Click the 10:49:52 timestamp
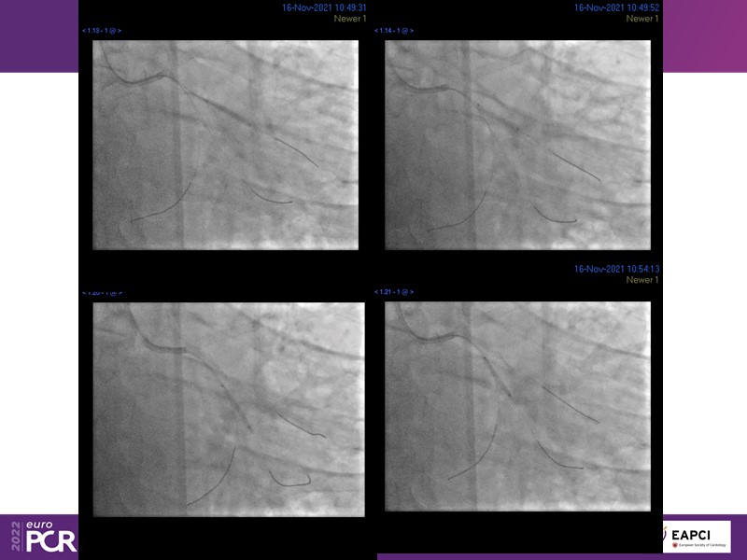 616,7
